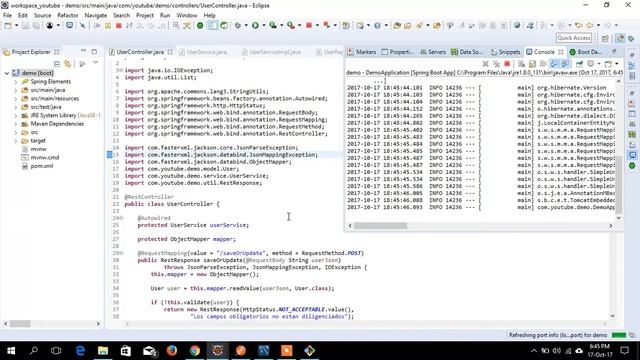The height and width of the screenshot is (360, 640).
Task: Click the Console horizontal scrollbar thumb
Action: click(380, 226)
